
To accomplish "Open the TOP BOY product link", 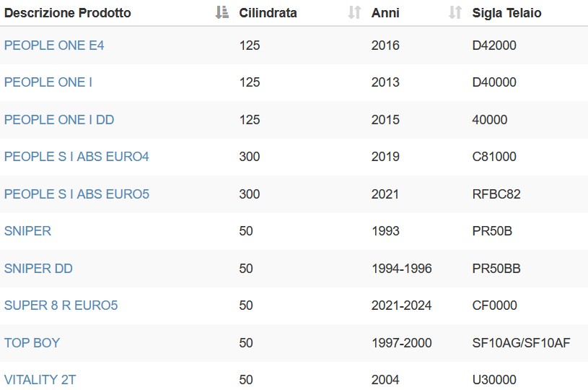I will point(32,343).
